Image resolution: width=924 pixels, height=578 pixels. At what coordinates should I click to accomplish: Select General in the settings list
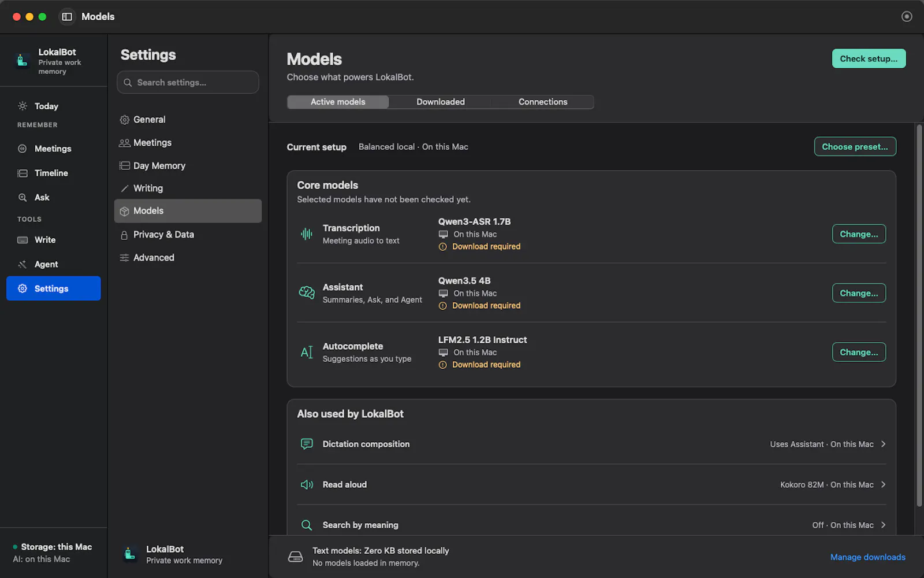coord(188,120)
